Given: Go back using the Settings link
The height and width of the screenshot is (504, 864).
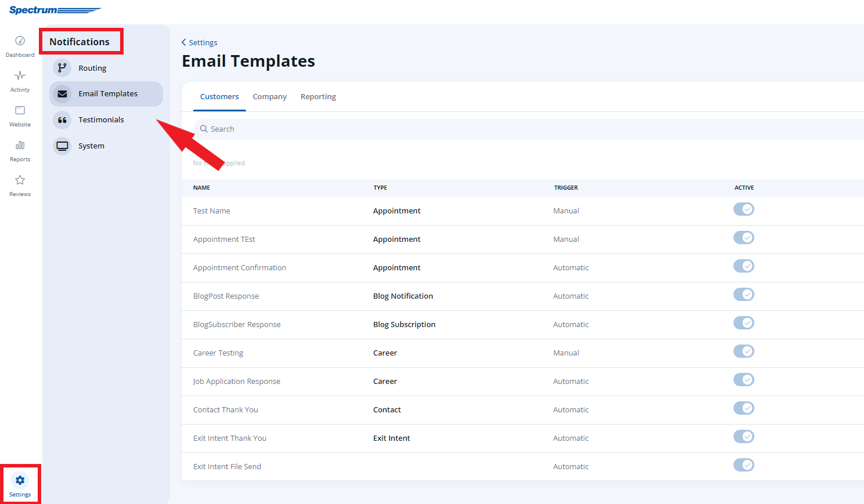Looking at the screenshot, I should [x=199, y=42].
